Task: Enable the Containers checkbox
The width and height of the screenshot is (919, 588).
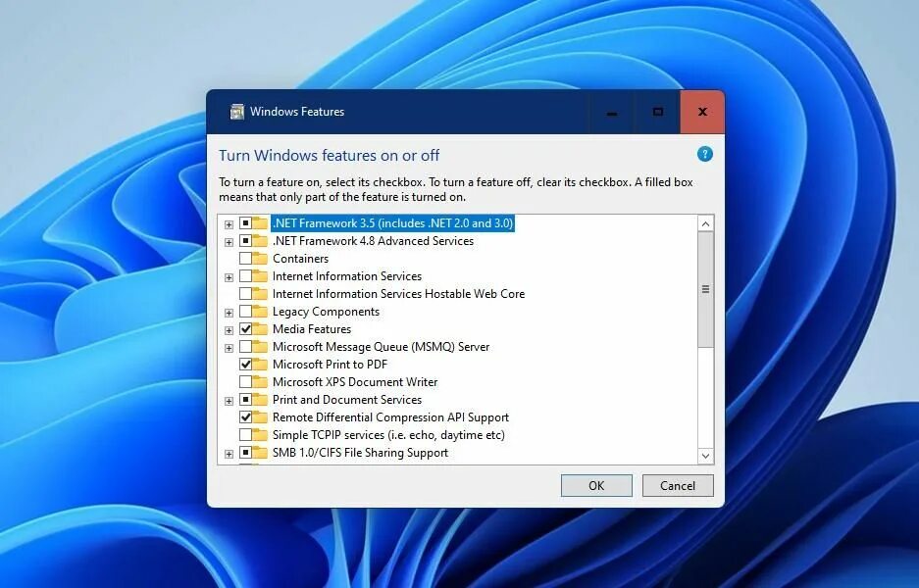Action: click(245, 259)
